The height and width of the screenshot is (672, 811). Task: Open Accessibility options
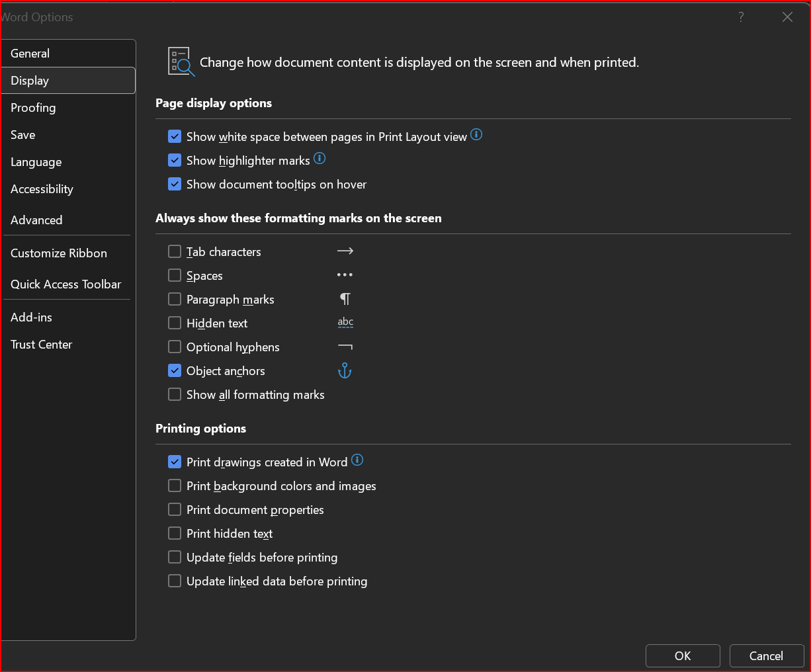coord(68,189)
